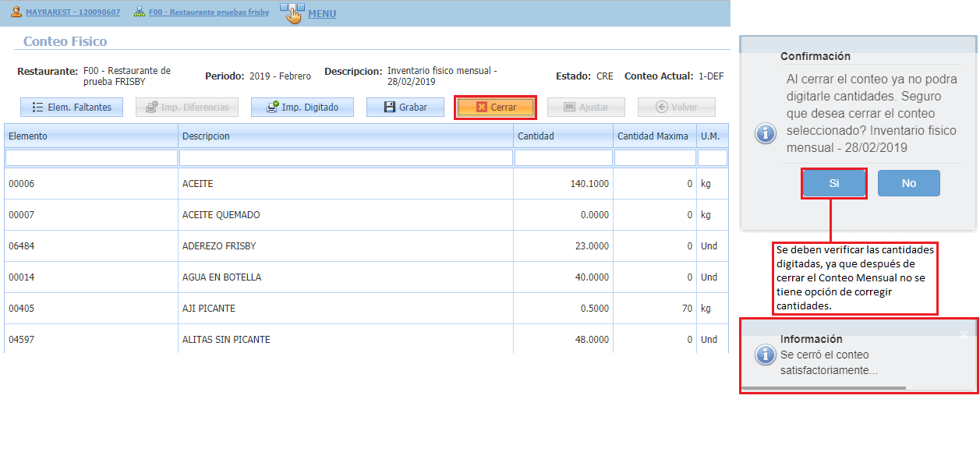Select element code 00007
980x459 pixels.
click(91, 215)
